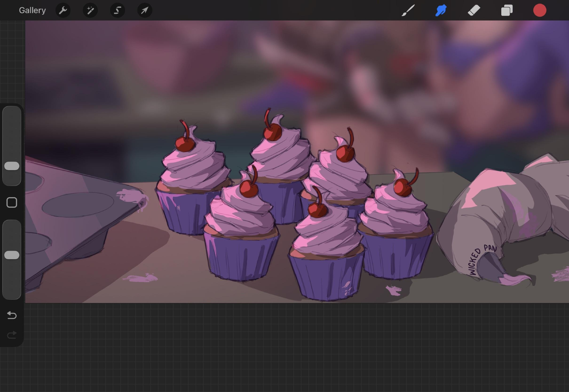569x392 pixels.
Task: Switch to the Eraser tool
Action: point(474,11)
